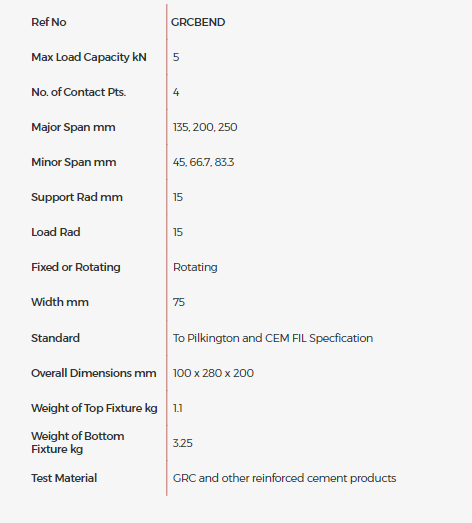Click the Major Span mm label
472x523 pixels.
(x=73, y=127)
